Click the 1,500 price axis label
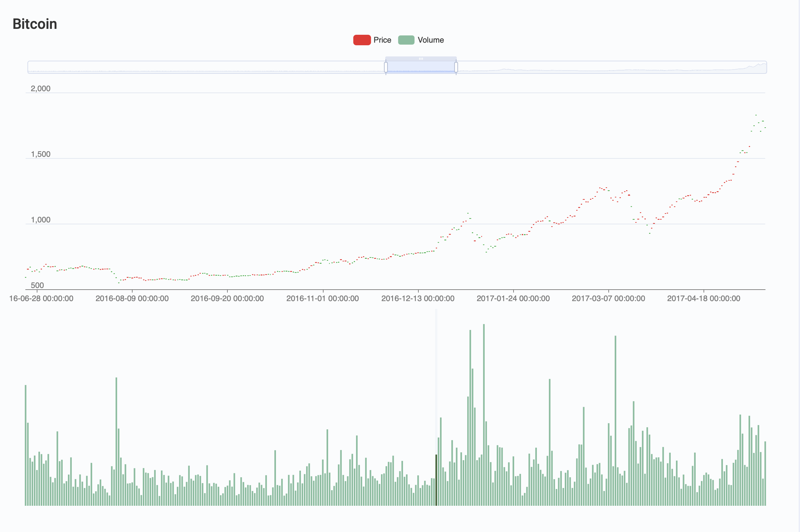800x532 pixels. pos(40,154)
